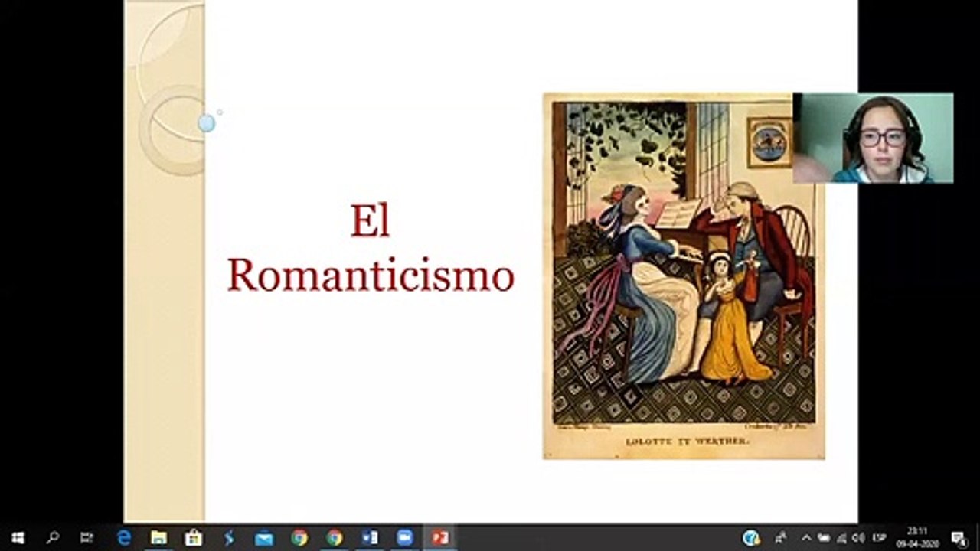Open the taskbar search magnifier

[52, 538]
